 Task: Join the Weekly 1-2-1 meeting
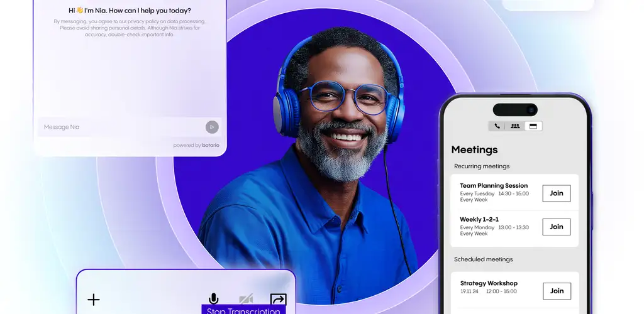(x=556, y=227)
